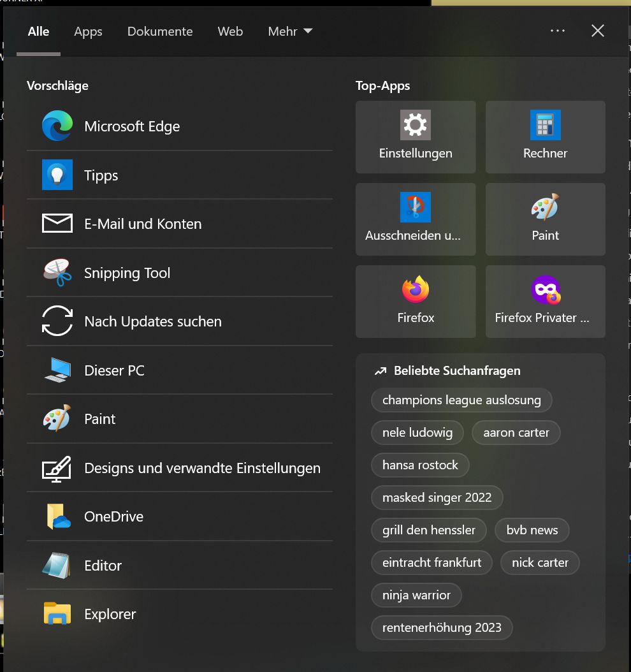Click the Microsoft Edge label text
631x672 pixels.
[x=132, y=126]
